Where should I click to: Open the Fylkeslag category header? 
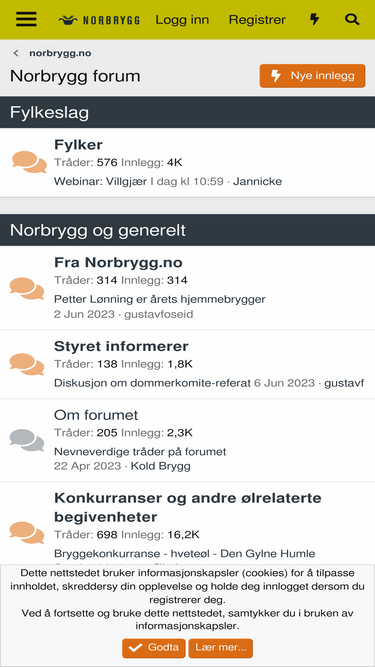[x=49, y=113]
